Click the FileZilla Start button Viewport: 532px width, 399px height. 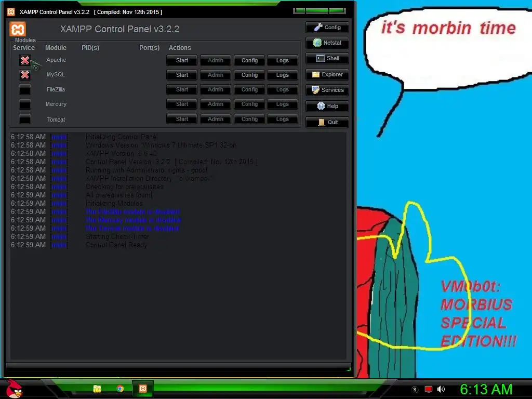[182, 89]
